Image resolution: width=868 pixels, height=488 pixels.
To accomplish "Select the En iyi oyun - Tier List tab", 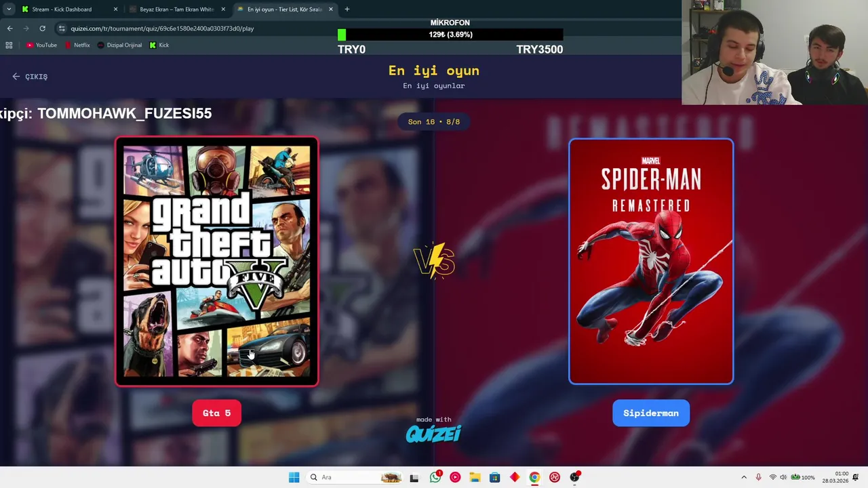I will [284, 9].
